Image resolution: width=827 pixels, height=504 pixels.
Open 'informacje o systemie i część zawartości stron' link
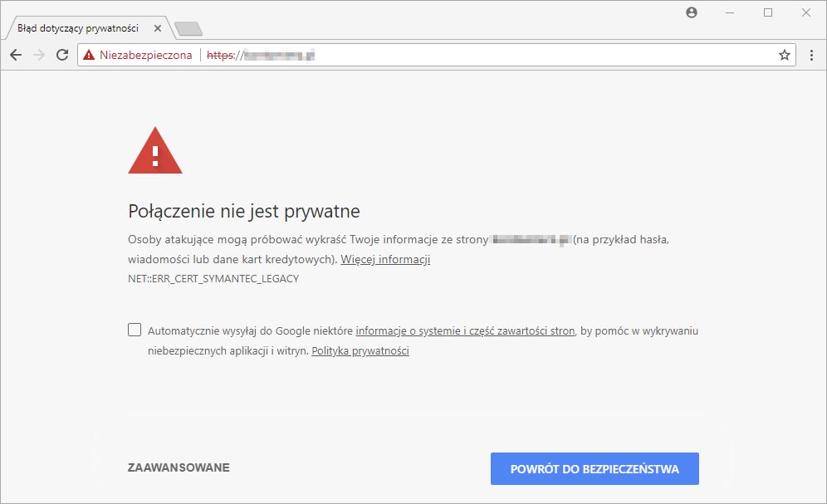pos(465,331)
